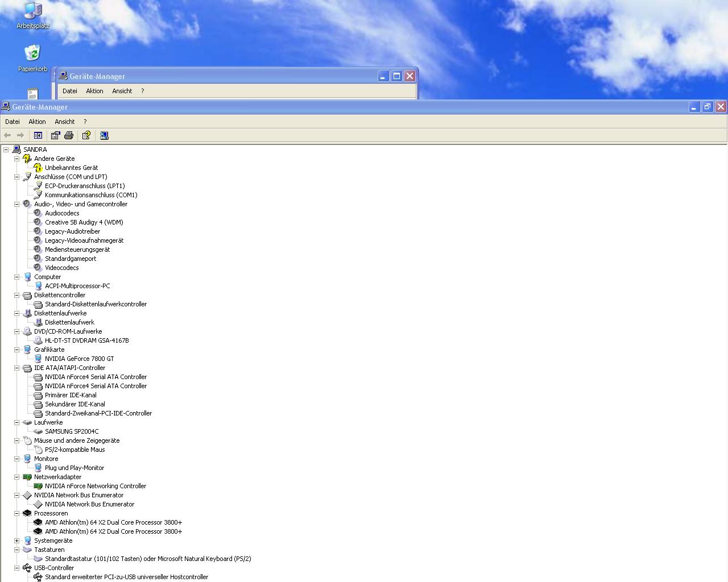Viewport: 728px width, 582px height.
Task: Open Aktion menu in background Geräte-Manager window
Action: coord(94,91)
